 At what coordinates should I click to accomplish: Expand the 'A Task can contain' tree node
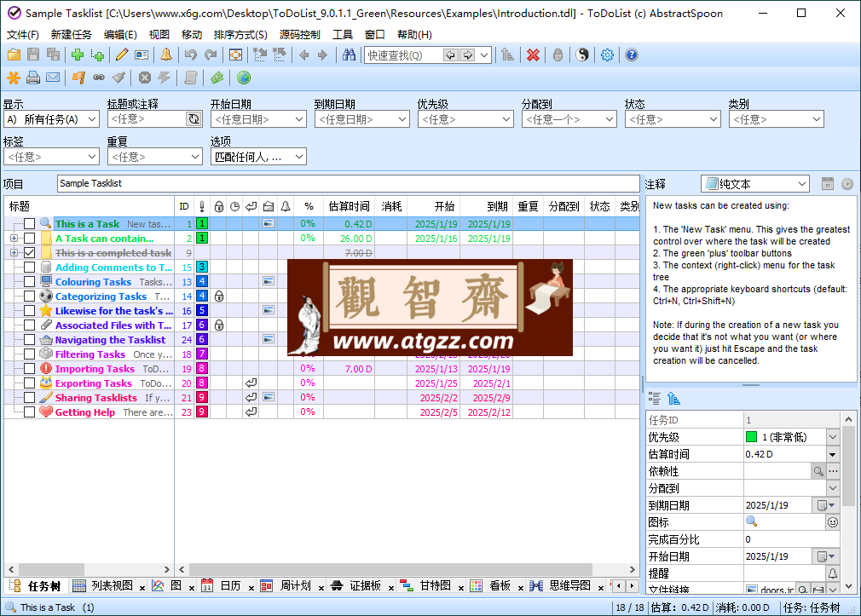click(x=14, y=239)
